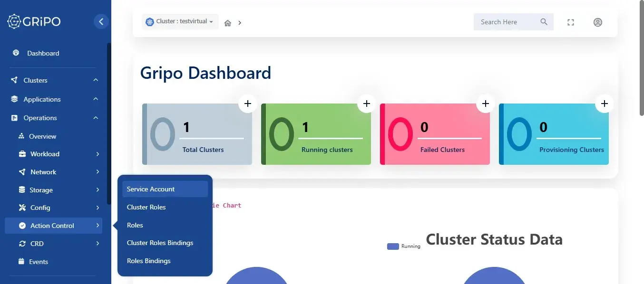
Task: Expand the Running clusters card plus button
Action: 367,104
